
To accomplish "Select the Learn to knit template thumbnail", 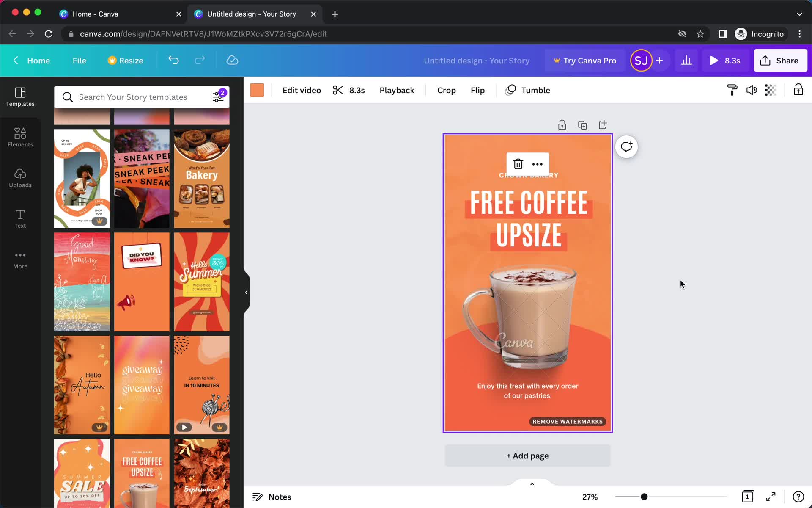I will (202, 385).
